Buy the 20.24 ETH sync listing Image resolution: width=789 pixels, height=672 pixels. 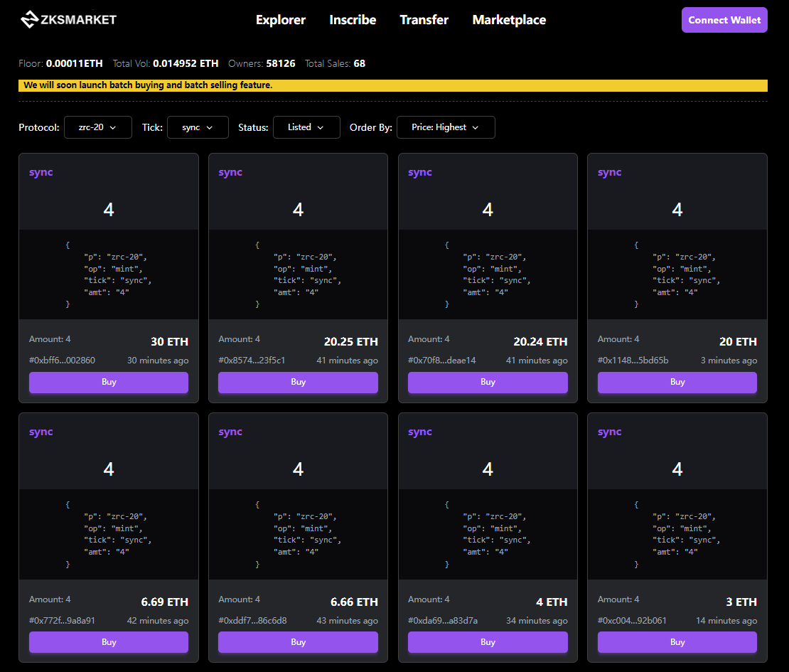pyautogui.click(x=488, y=382)
